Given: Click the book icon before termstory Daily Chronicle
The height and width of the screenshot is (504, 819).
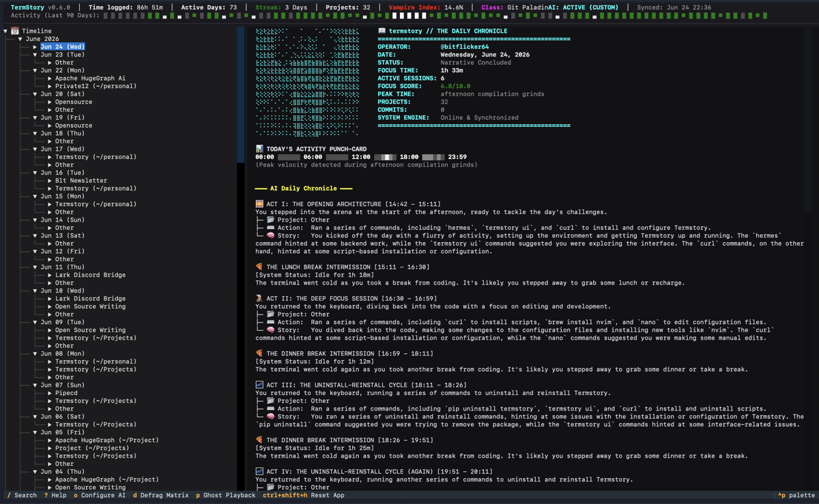Looking at the screenshot, I should point(382,31).
